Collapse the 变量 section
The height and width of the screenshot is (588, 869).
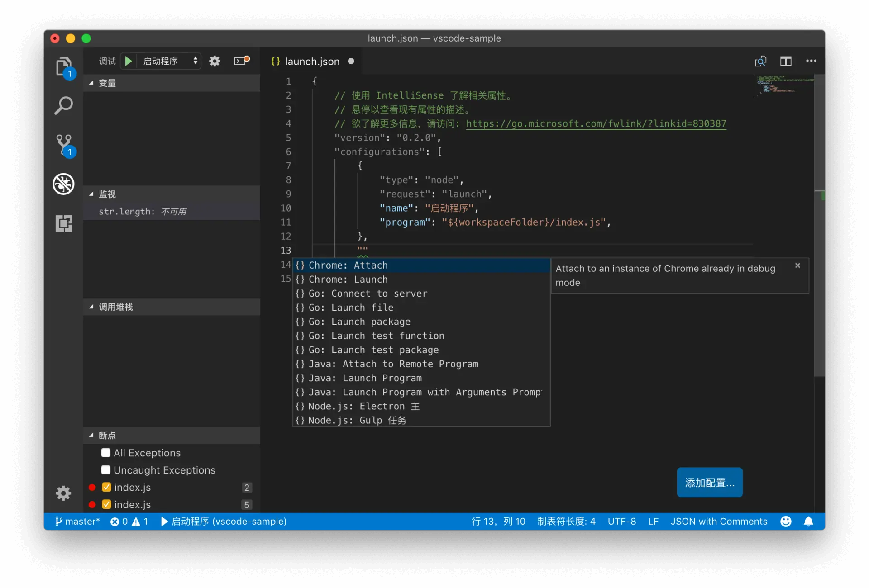(x=107, y=83)
